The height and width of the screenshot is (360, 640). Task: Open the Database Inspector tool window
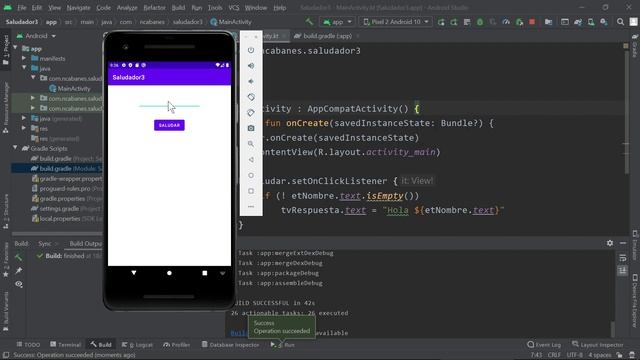[x=231, y=344]
